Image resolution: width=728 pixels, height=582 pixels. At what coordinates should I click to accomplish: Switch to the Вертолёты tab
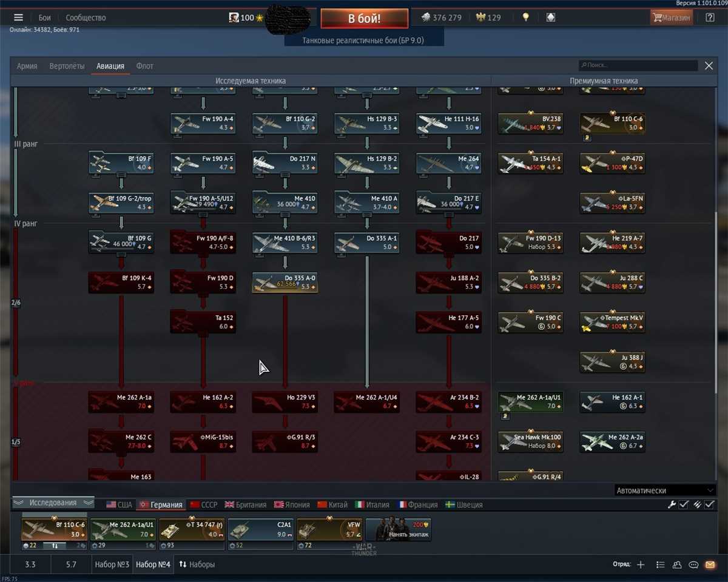pos(67,66)
